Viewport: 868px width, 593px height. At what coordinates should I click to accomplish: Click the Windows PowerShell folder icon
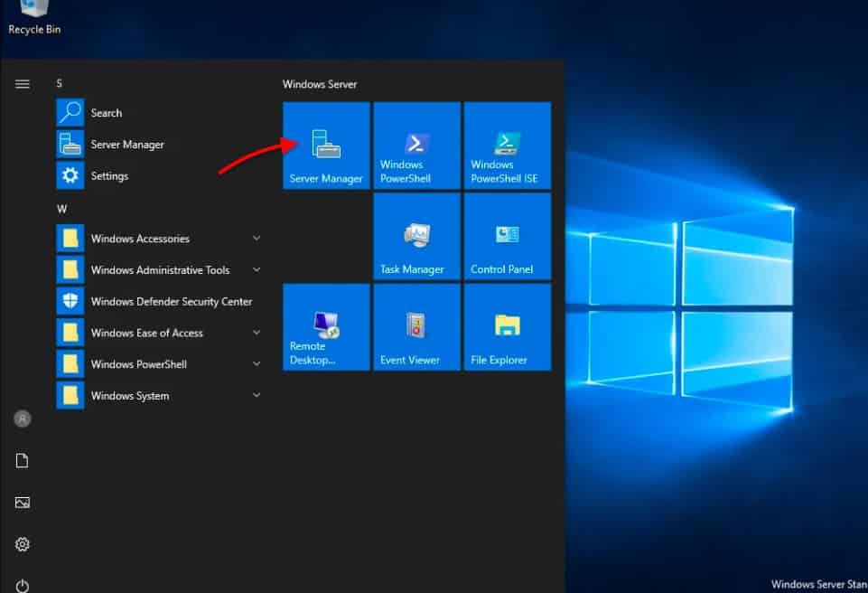[70, 364]
